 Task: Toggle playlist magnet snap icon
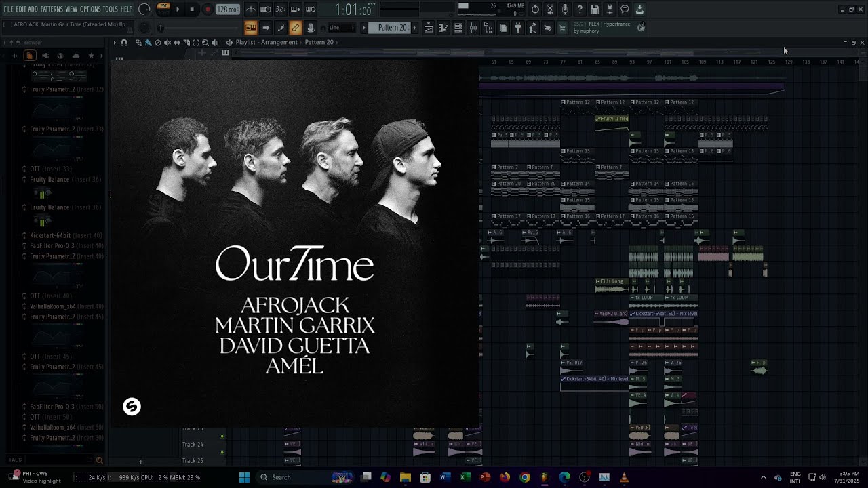pyautogui.click(x=124, y=43)
